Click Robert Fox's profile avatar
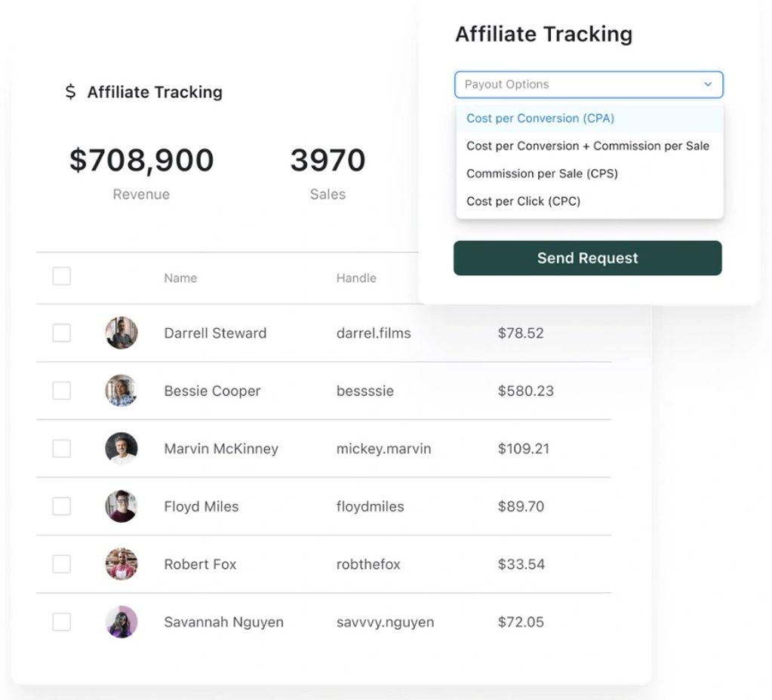Viewport: 772px width, 700px height. tap(121, 564)
